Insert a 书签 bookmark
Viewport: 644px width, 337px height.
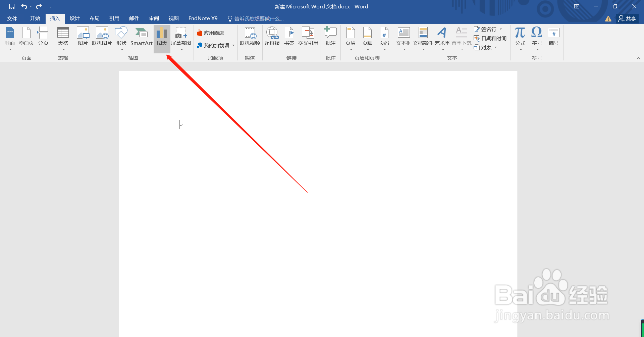point(289,36)
